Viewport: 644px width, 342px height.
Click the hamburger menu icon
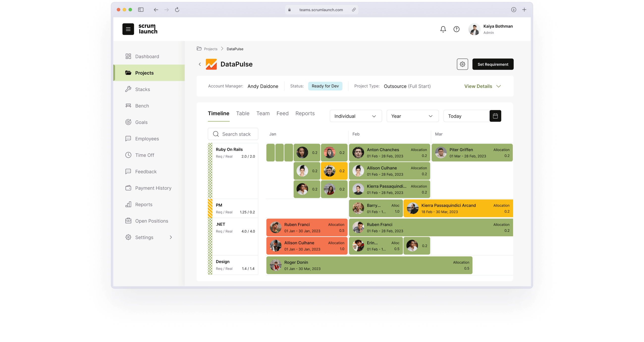128,29
